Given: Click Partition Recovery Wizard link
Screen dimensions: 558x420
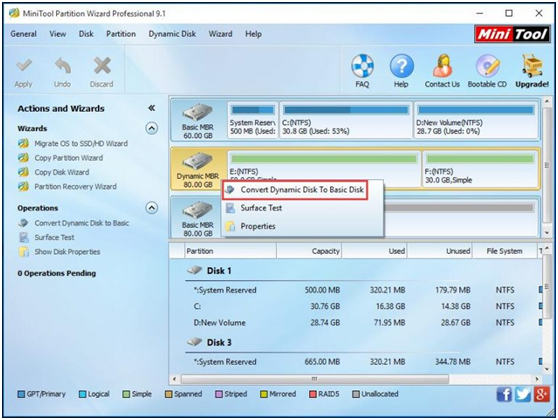Looking at the screenshot, I should pyautogui.click(x=75, y=187).
